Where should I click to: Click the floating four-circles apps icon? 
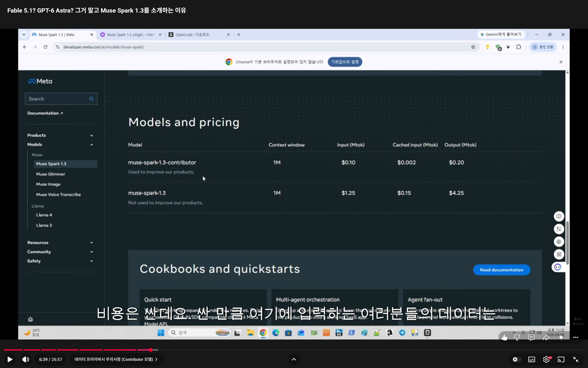pos(559,254)
